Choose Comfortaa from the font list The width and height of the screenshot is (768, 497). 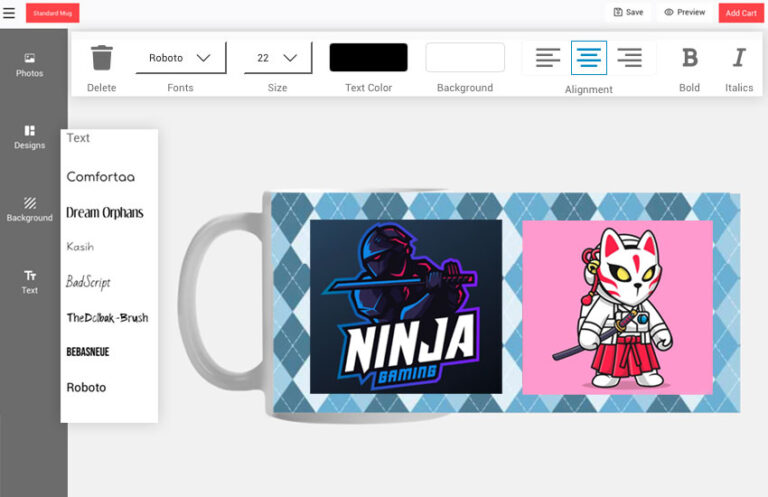(x=100, y=177)
